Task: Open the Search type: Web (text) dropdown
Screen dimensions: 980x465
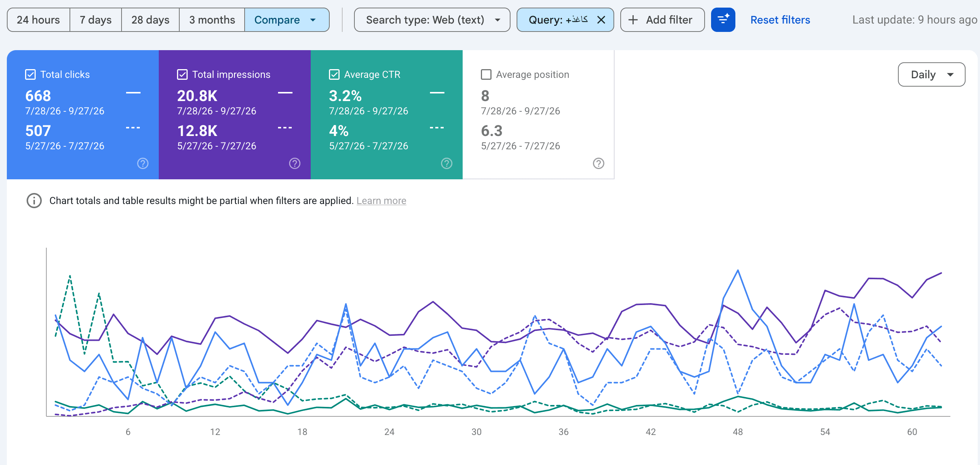Action: click(x=432, y=20)
